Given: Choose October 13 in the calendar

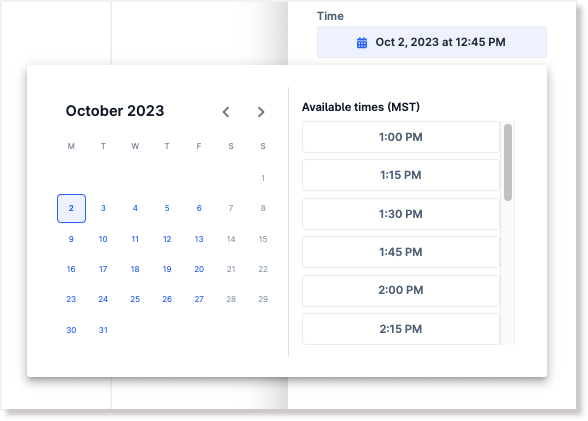Looking at the screenshot, I should [x=199, y=239].
